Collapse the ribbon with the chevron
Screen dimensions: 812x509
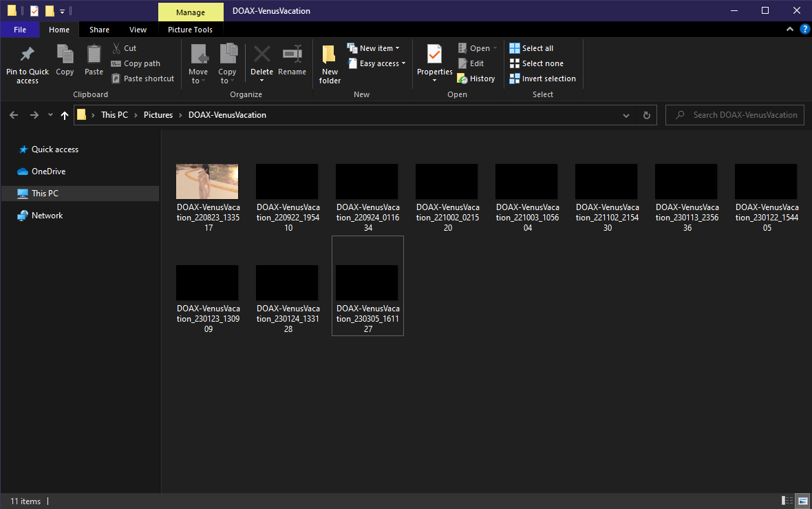(x=790, y=30)
